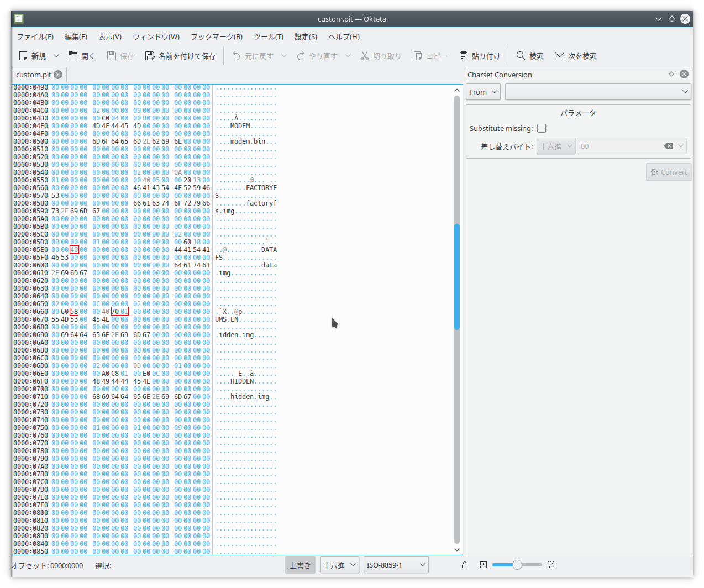Click the scroll-up arrow of hex view
The height and width of the screenshot is (588, 704).
(457, 90)
